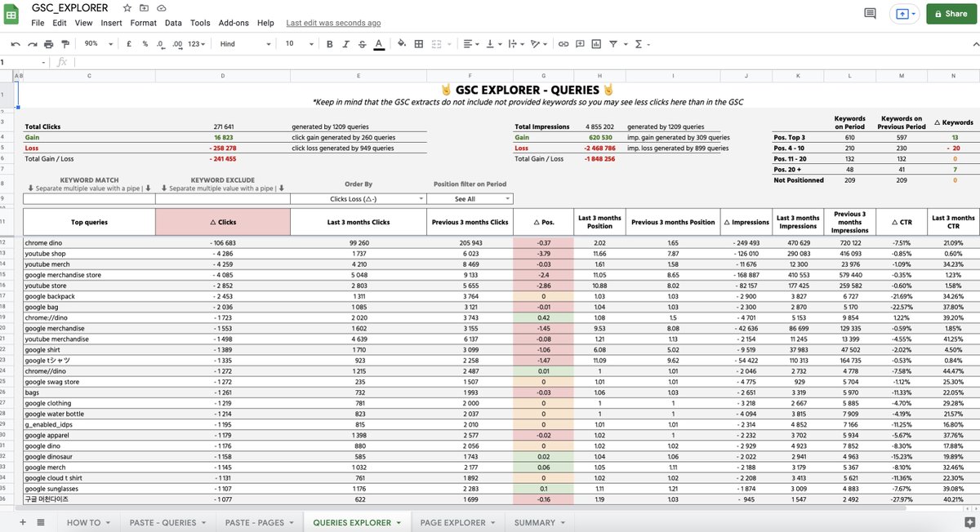Open the Borders tool
The width and height of the screenshot is (980, 532).
click(x=419, y=44)
